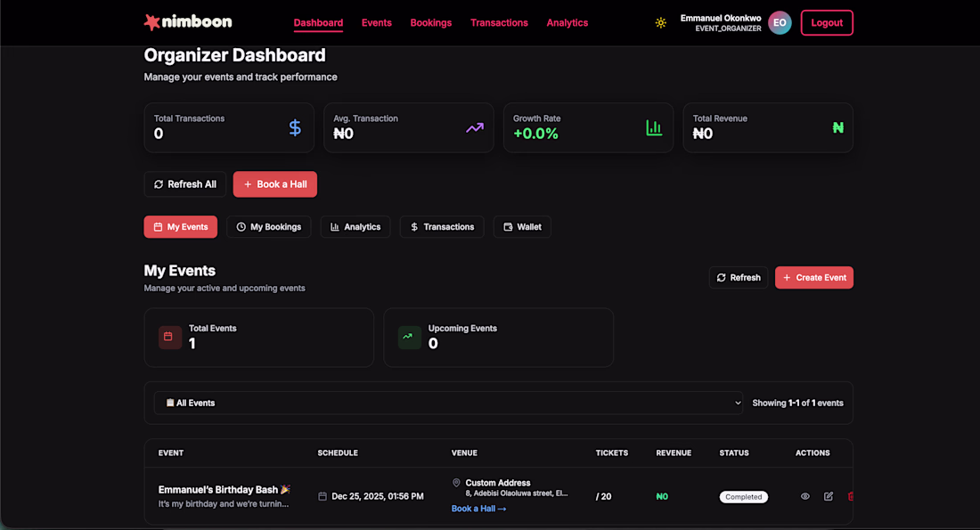This screenshot has width=980, height=530.
Task: Click Refresh button in My Events section
Action: click(x=739, y=278)
